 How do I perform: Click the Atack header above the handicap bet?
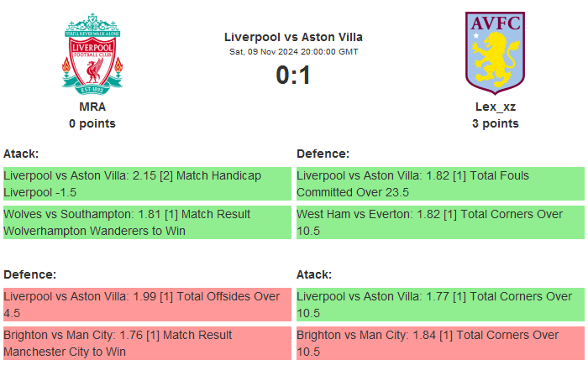click(x=21, y=154)
